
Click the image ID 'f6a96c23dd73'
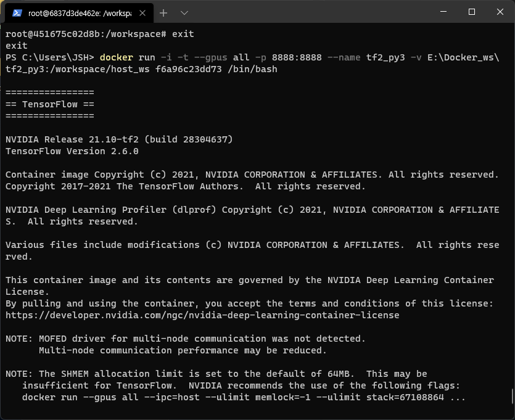[189, 69]
